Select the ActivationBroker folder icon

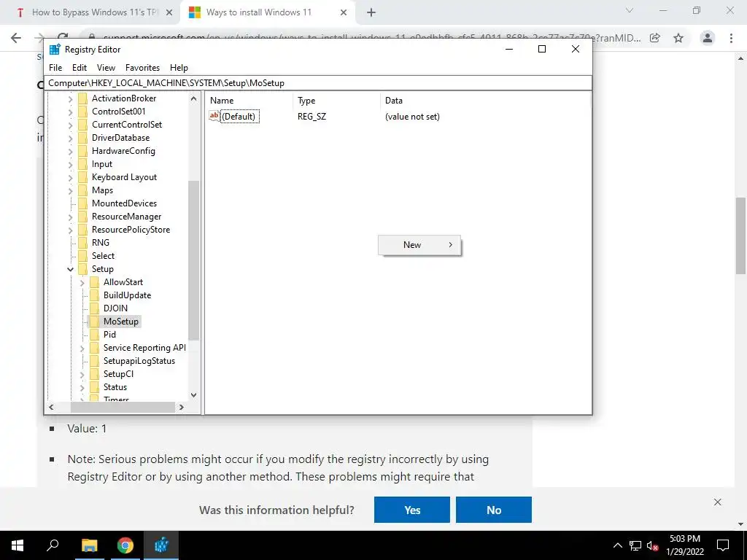[x=83, y=98]
